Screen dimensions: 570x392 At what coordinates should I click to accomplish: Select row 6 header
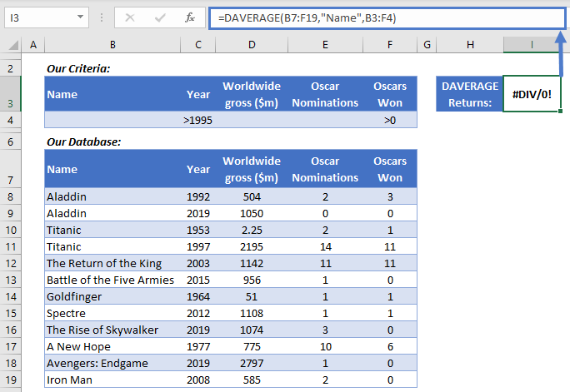tap(10, 141)
